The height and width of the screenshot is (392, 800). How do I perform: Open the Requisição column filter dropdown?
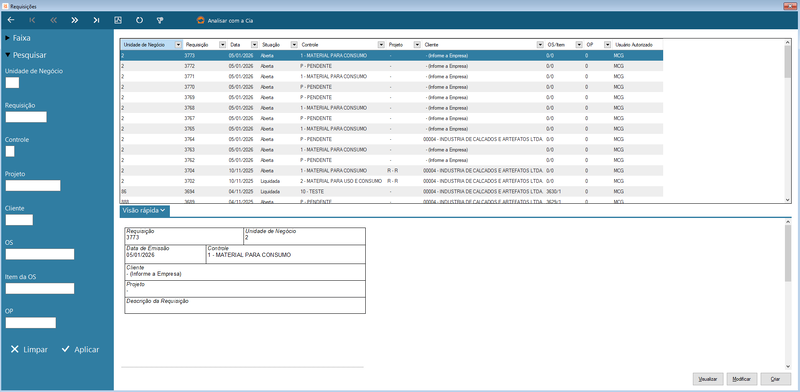222,44
